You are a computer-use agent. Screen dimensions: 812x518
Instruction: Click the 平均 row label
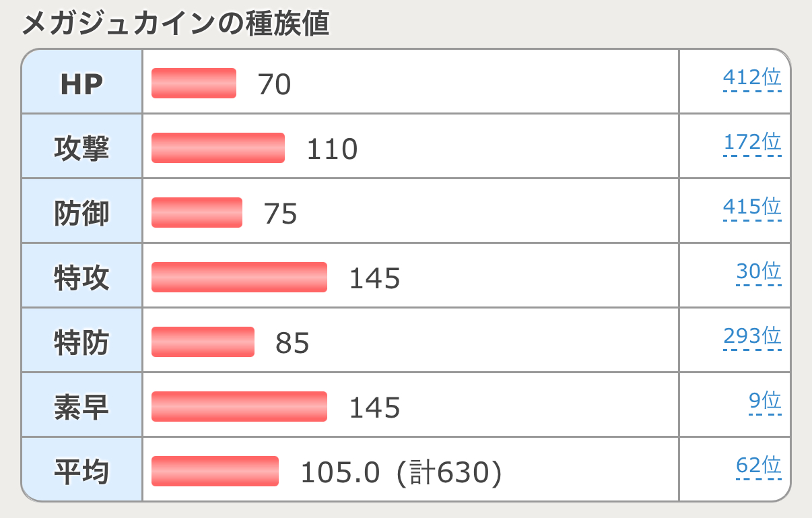(81, 472)
